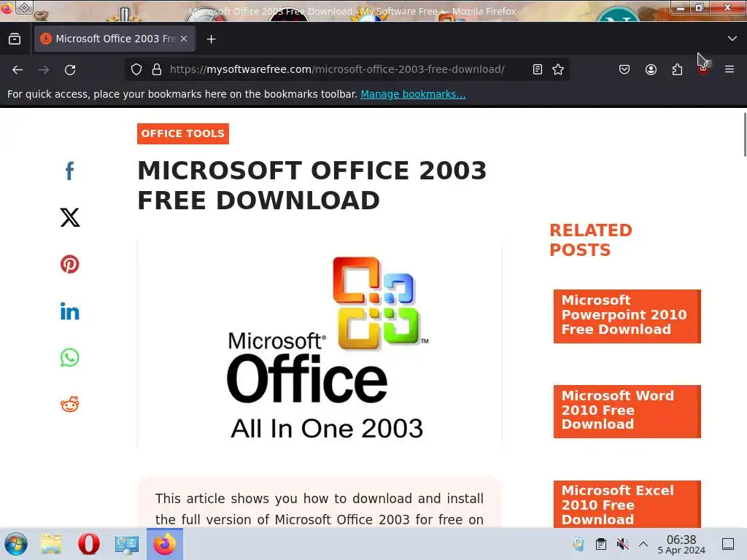Share article on LinkedIn
The width and height of the screenshot is (747, 560).
(x=69, y=311)
